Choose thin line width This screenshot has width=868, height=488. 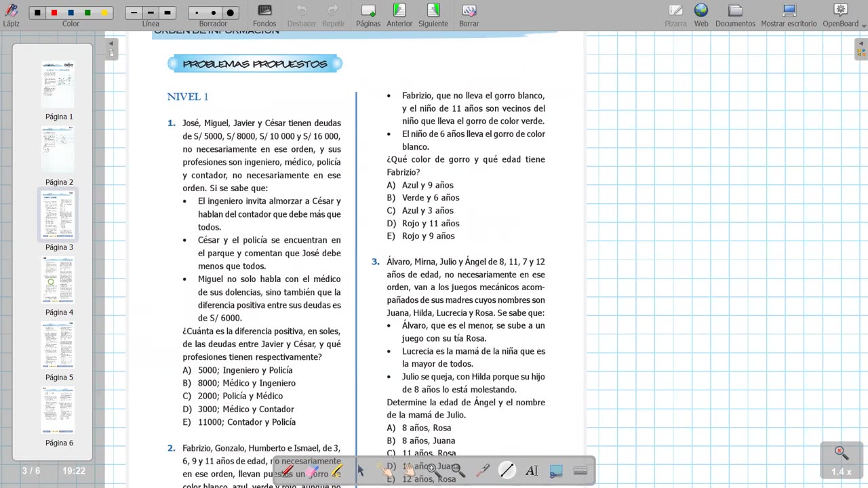pos(134,13)
